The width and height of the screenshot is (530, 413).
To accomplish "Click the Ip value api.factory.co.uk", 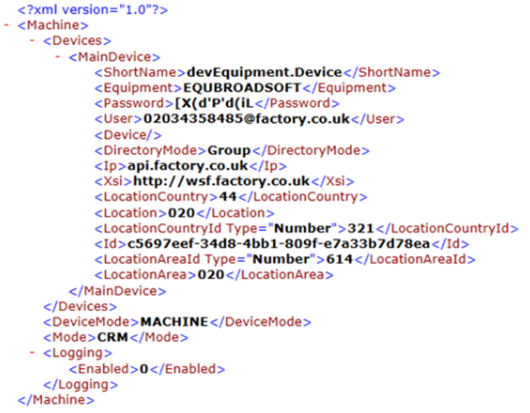I will [x=188, y=166].
